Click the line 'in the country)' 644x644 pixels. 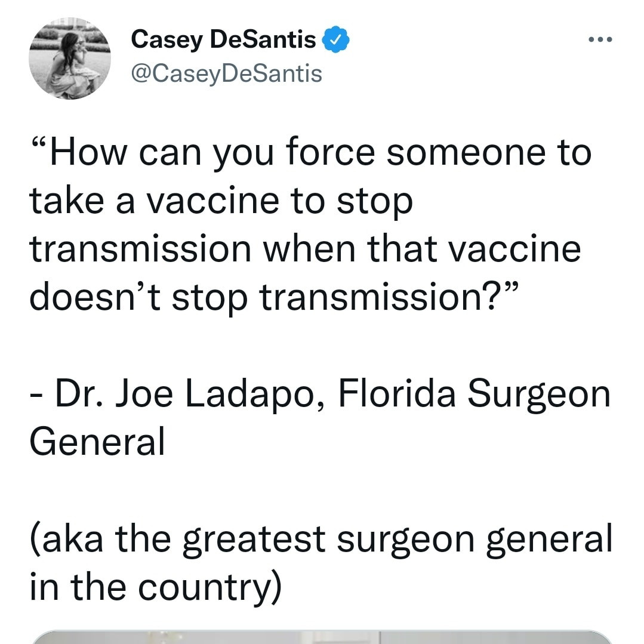pos(156,587)
